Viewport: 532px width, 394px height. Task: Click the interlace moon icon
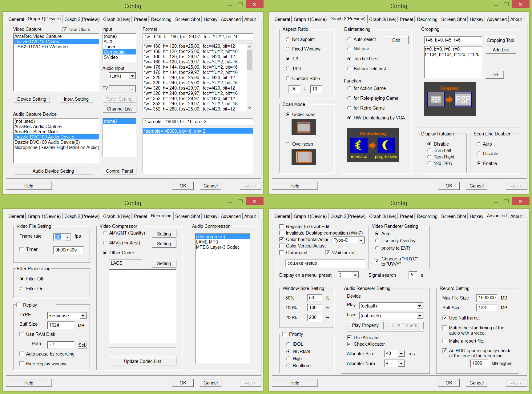pos(359,145)
